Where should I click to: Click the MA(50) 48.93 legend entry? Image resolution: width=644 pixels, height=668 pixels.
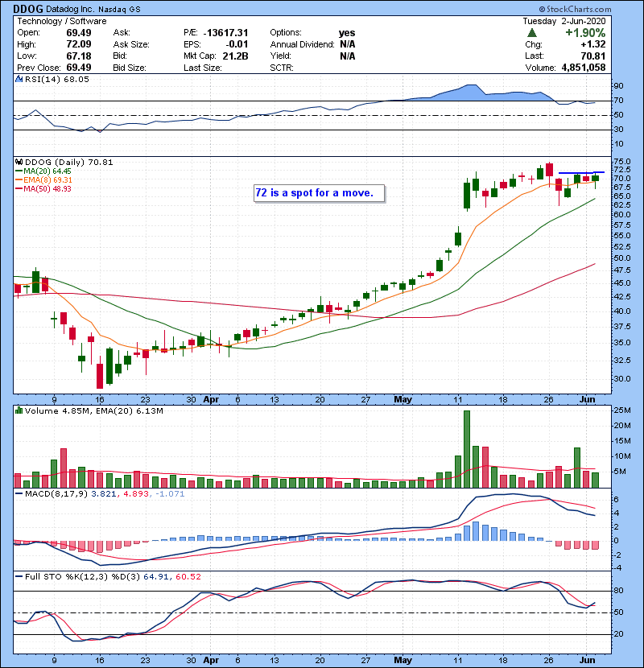tap(44, 188)
